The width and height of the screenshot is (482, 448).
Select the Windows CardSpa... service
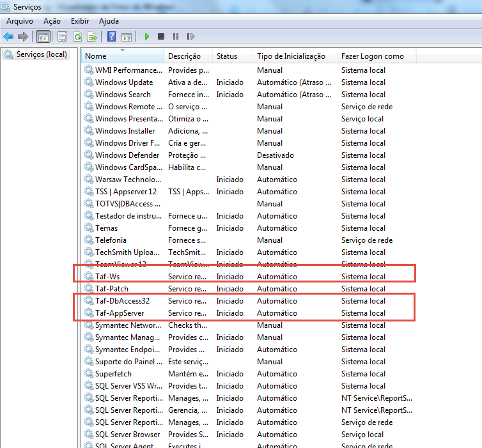click(249, 167)
